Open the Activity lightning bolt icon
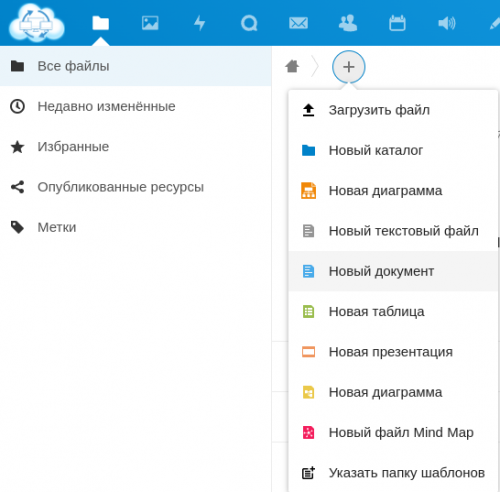Screen dimensions: 500x492 point(200,23)
